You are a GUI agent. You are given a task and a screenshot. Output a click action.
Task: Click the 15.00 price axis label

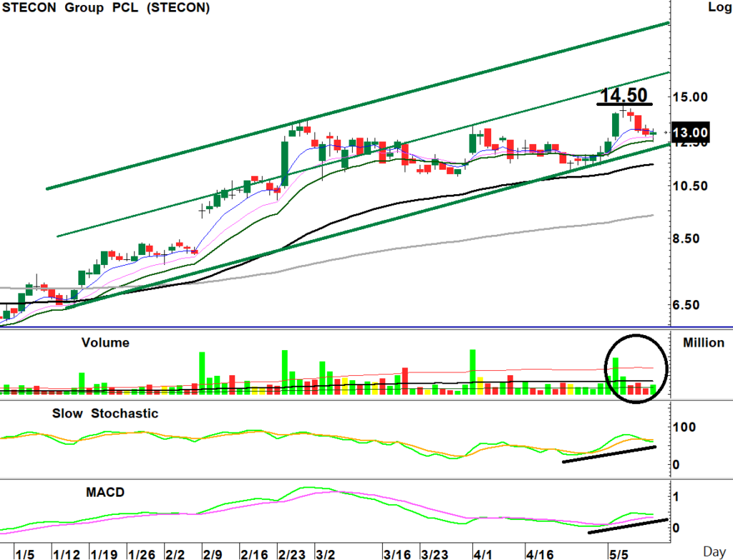689,97
